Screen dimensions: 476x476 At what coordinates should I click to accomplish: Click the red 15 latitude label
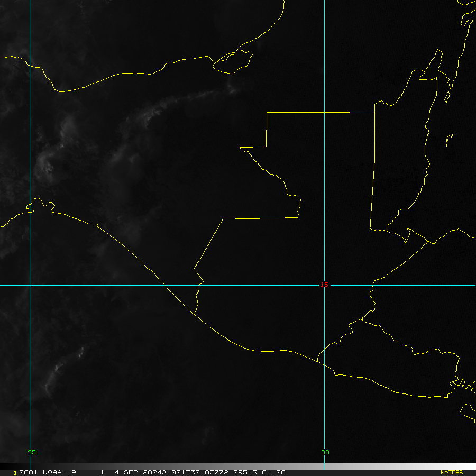point(324,285)
